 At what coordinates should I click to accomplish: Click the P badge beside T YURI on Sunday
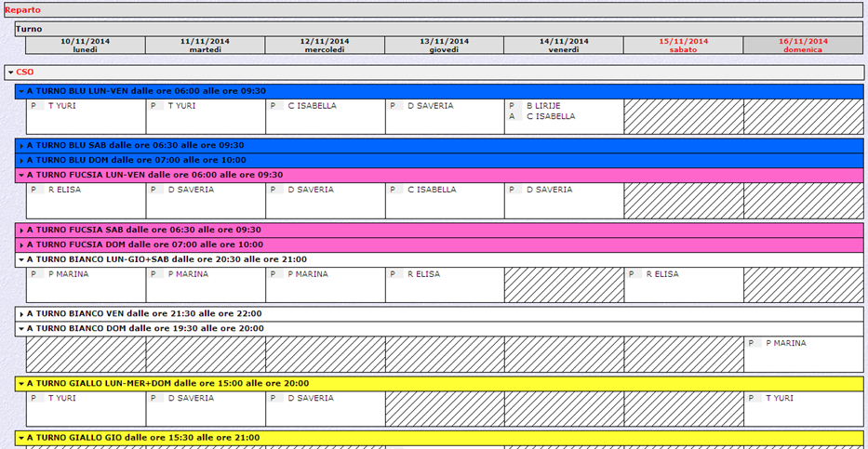coord(754,398)
